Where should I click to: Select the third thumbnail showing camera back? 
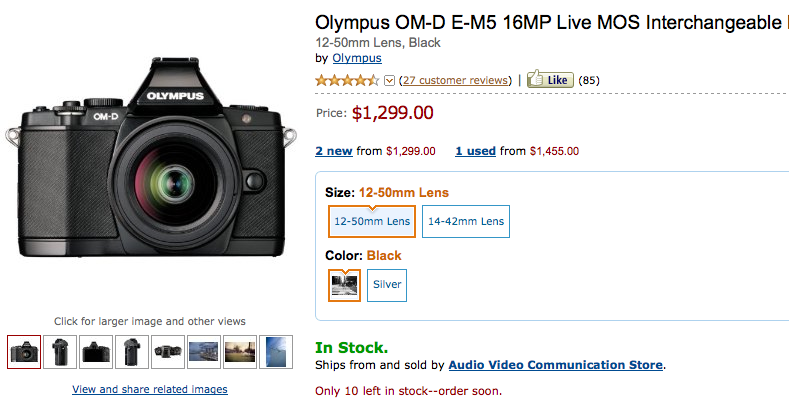pyautogui.click(x=96, y=352)
